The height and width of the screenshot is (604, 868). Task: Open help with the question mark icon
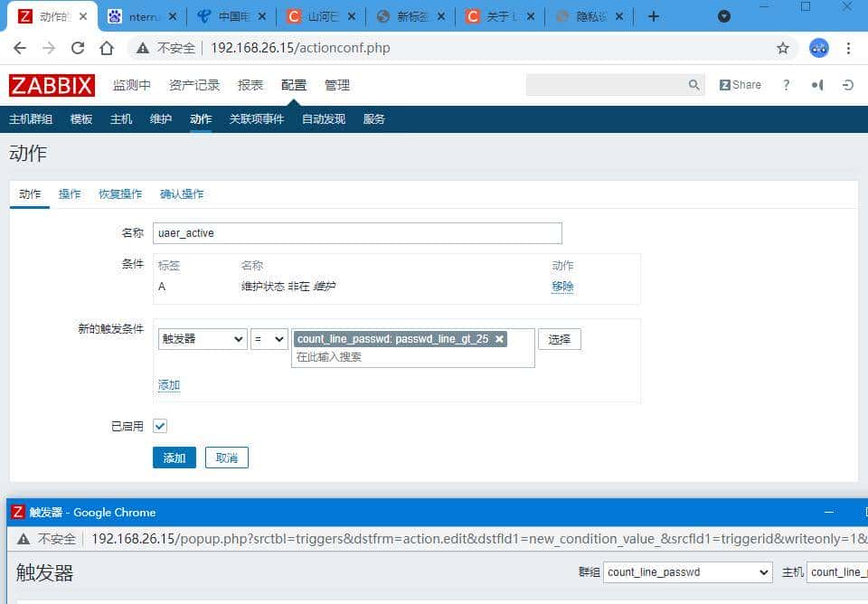point(786,84)
